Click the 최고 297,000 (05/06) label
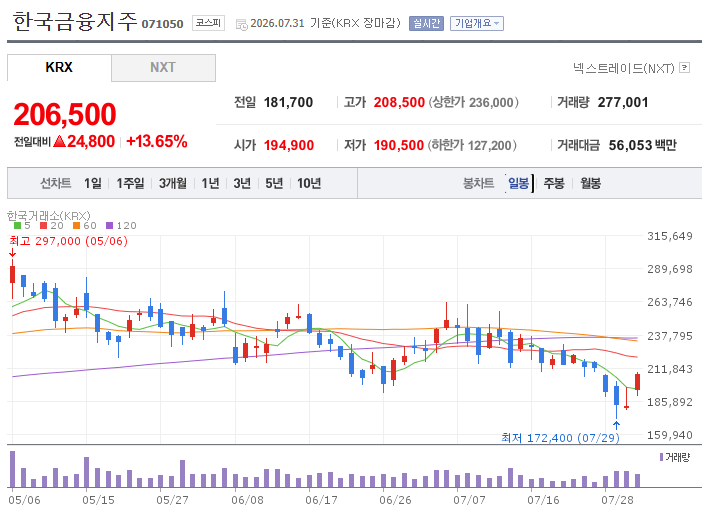 pos(68,241)
